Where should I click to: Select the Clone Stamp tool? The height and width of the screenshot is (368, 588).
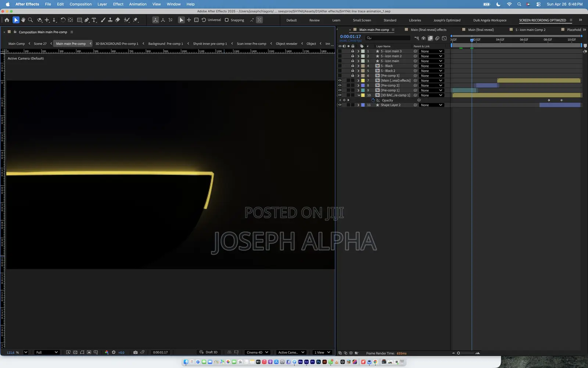click(x=110, y=20)
